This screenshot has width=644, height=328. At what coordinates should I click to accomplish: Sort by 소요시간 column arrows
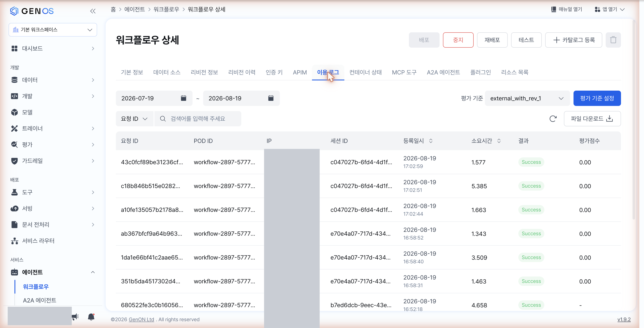pyautogui.click(x=499, y=141)
